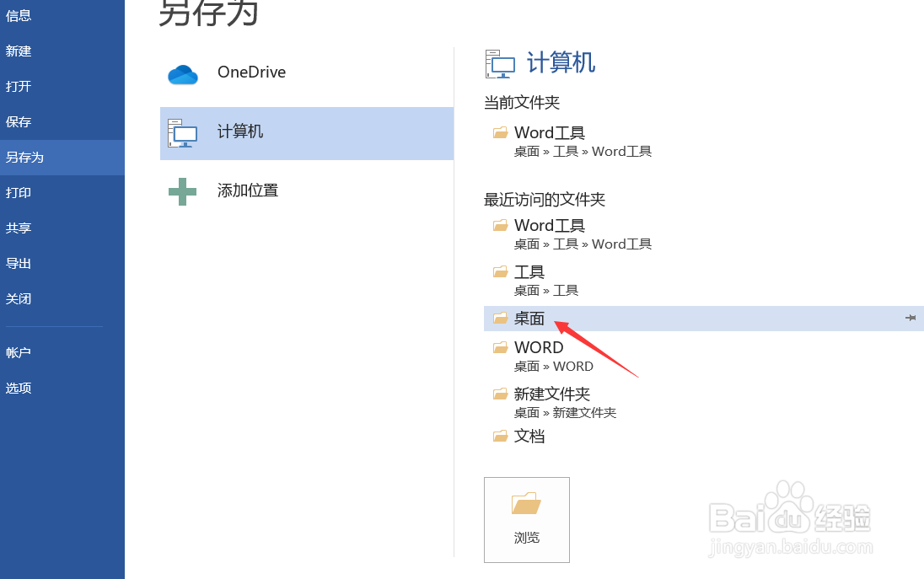Select current folder Word工具

(x=550, y=133)
